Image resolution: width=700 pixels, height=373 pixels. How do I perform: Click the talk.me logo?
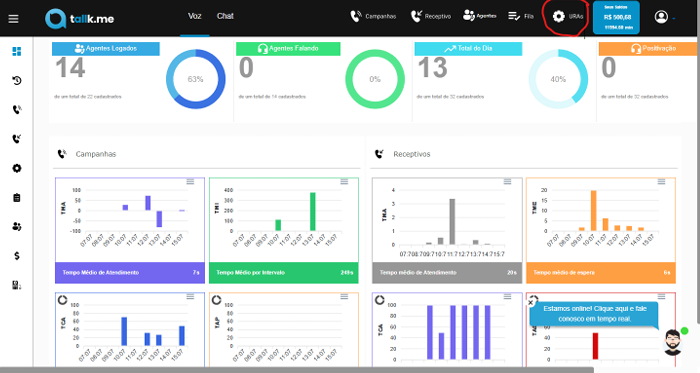pos(79,19)
